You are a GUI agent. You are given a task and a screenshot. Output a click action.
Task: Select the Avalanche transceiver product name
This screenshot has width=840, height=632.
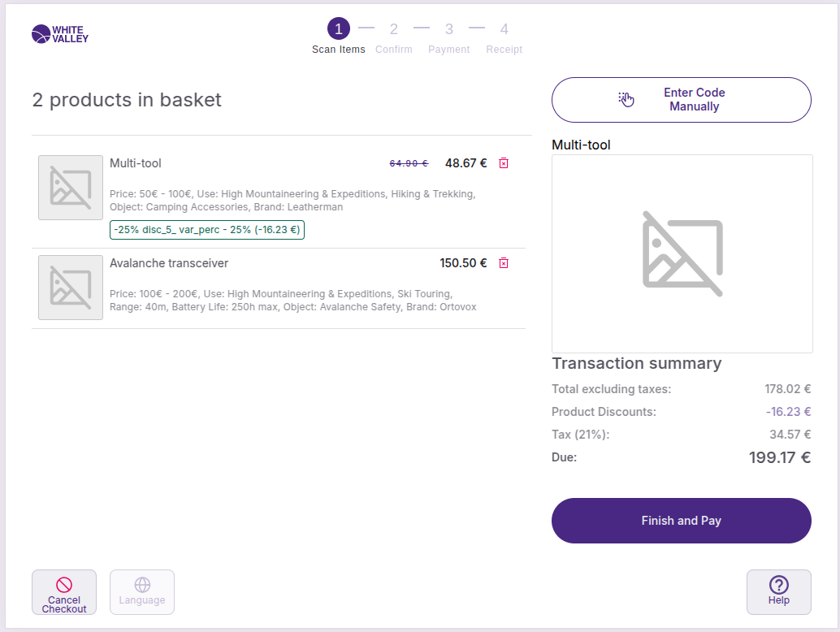point(169,263)
